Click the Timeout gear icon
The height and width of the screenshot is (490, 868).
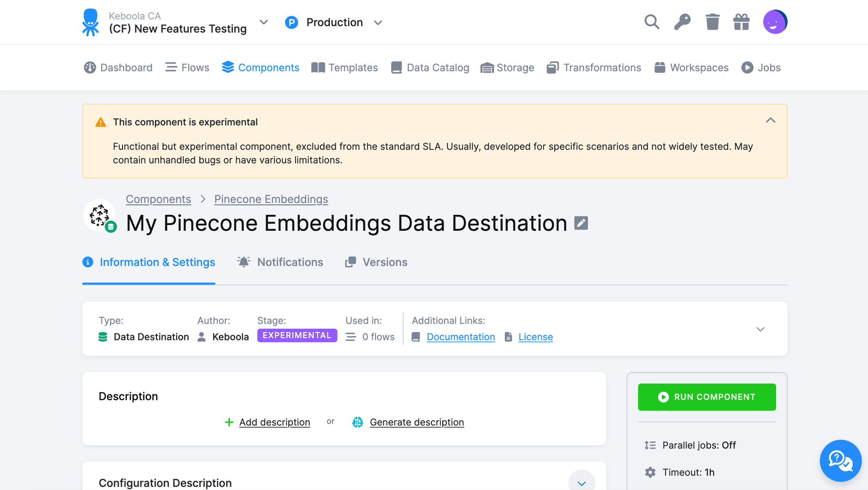[650, 472]
